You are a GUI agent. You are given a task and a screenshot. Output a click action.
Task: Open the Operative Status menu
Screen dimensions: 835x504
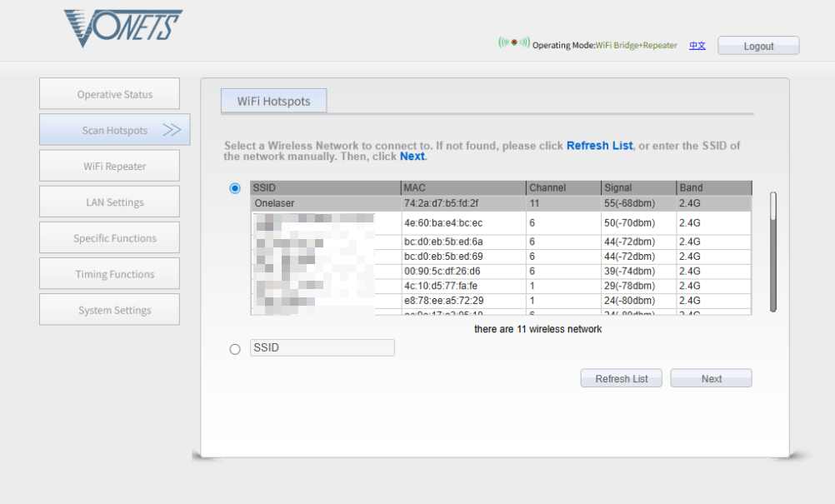point(109,95)
